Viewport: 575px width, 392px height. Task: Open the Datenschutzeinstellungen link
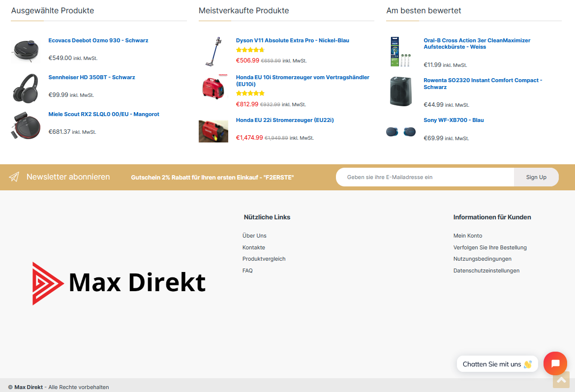tap(486, 271)
